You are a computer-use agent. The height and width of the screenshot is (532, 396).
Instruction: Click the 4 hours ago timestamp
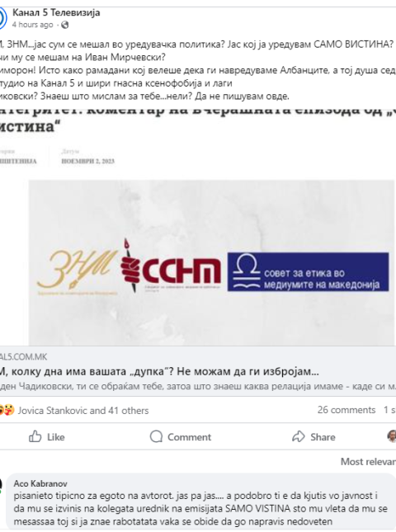click(x=32, y=25)
